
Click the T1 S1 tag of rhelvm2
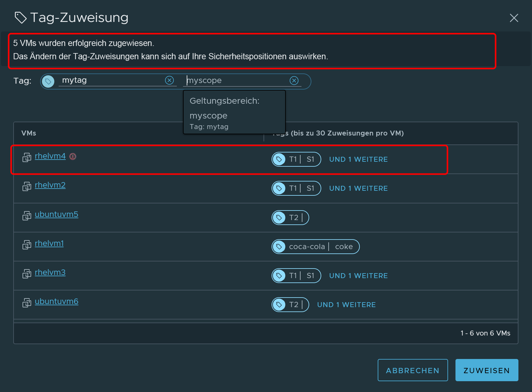pyautogui.click(x=296, y=188)
